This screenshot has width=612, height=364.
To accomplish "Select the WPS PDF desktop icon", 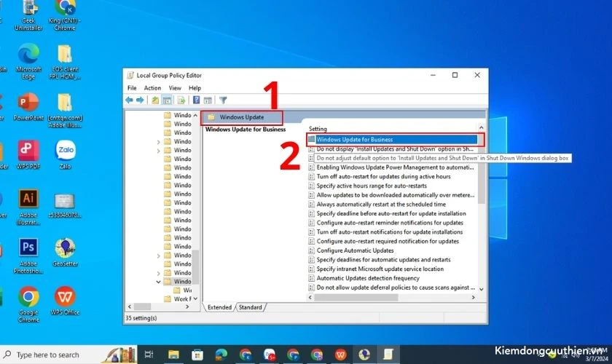I will point(28,154).
